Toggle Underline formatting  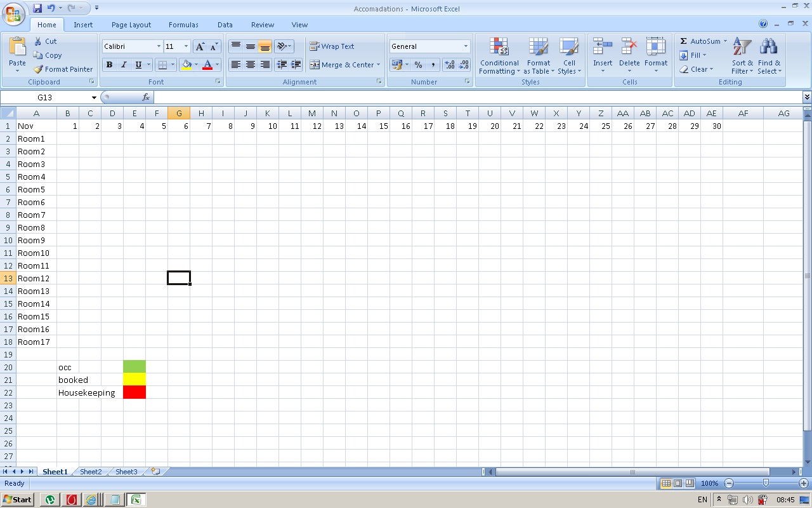point(138,65)
